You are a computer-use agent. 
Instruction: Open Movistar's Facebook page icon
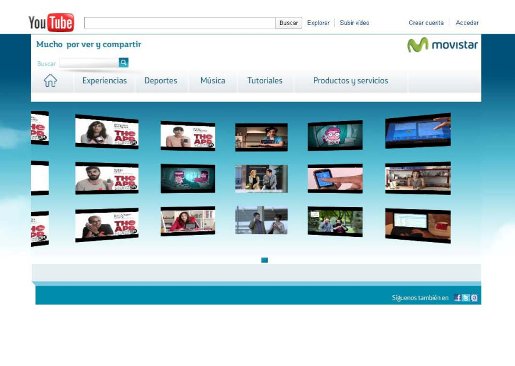pos(458,298)
